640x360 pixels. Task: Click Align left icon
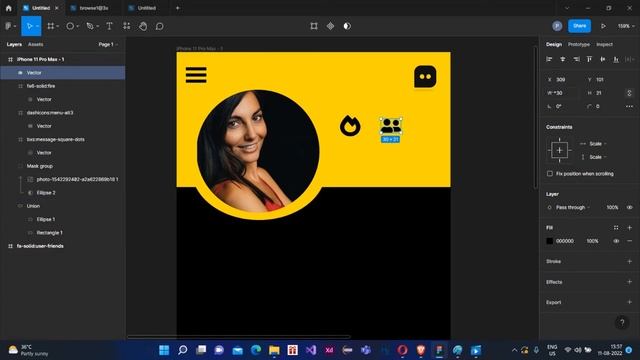[x=549, y=59]
